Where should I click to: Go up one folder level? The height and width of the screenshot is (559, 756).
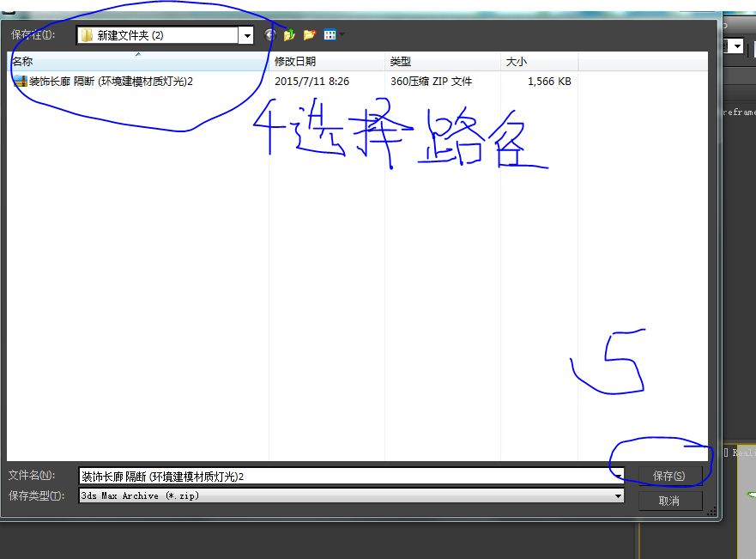click(x=289, y=34)
